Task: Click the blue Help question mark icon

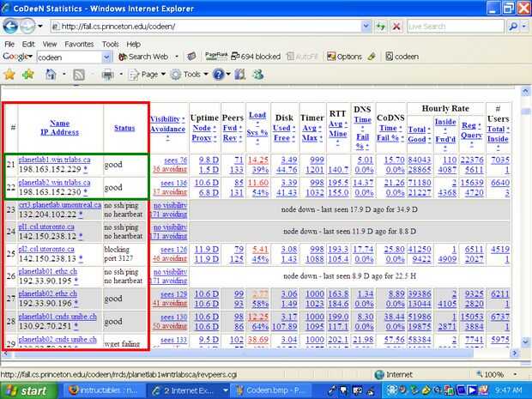Action: tap(219, 75)
